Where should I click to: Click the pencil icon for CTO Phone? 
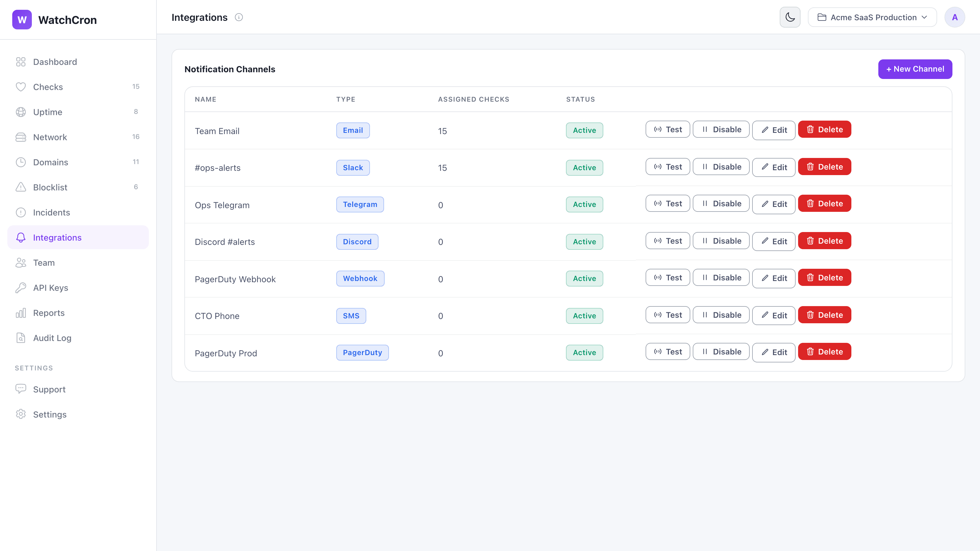pos(765,315)
